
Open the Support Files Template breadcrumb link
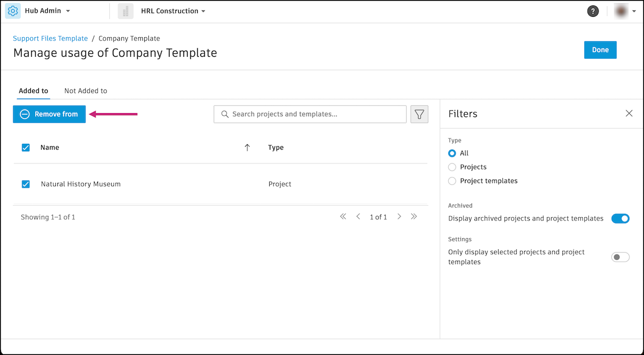50,38
